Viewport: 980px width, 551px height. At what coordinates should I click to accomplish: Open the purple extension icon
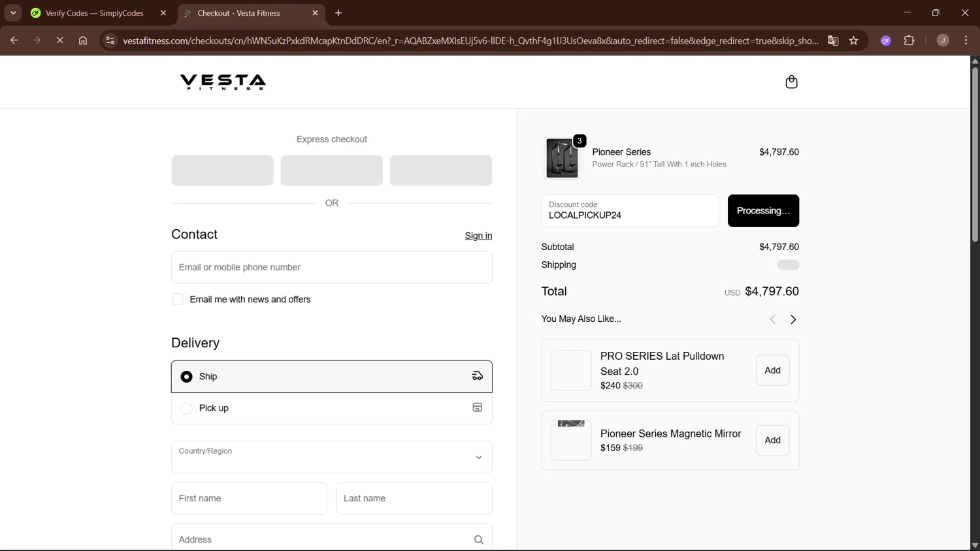pos(886,40)
